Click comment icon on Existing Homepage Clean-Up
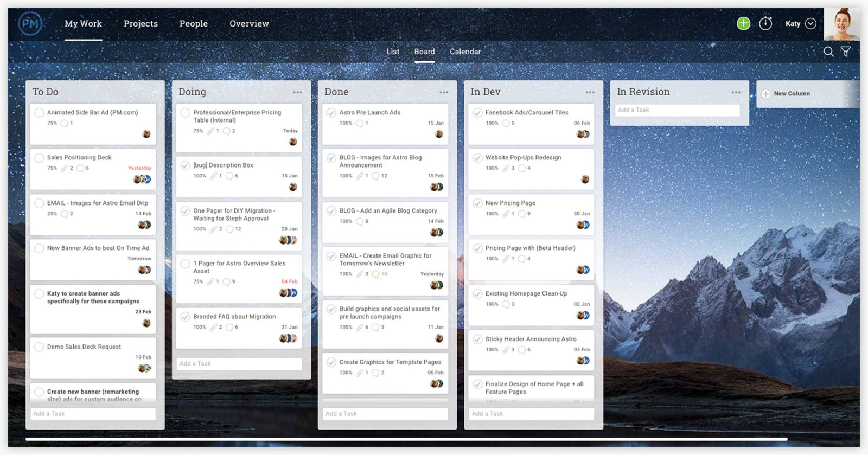Viewport: 868px width, 455px height. [506, 305]
